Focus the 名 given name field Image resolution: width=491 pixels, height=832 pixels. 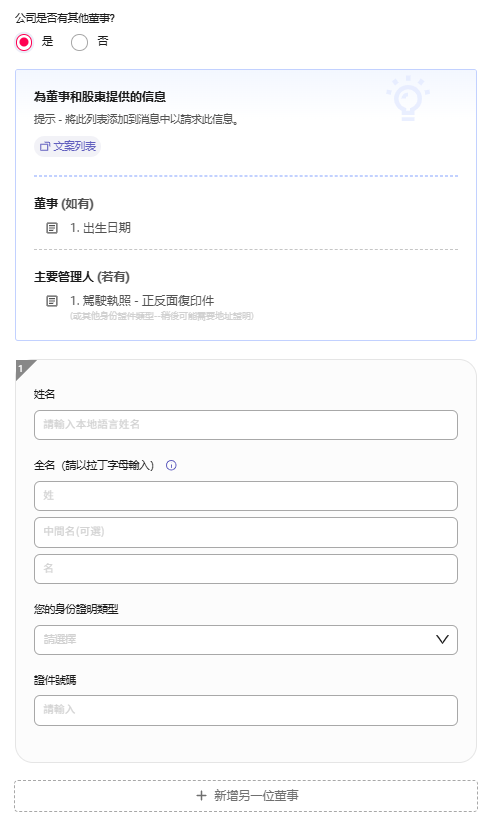click(x=246, y=569)
